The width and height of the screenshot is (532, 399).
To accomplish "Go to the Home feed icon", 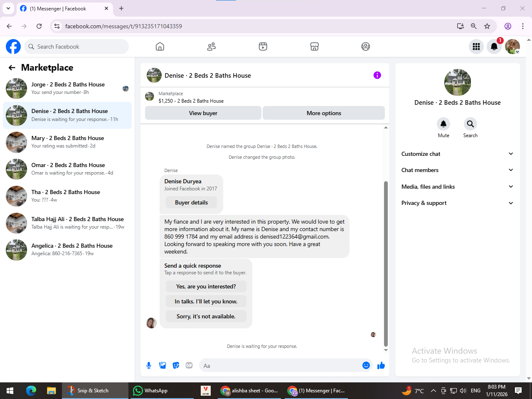I will [x=160, y=47].
